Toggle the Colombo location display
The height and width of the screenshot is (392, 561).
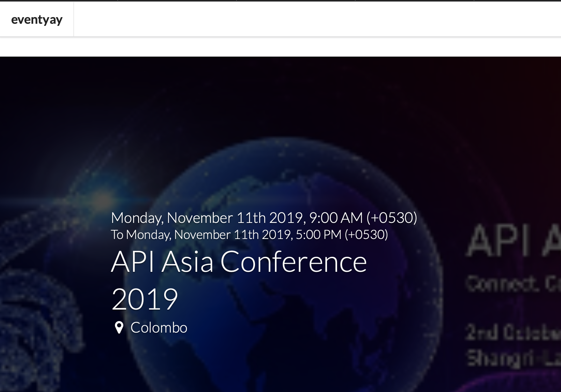tap(159, 328)
